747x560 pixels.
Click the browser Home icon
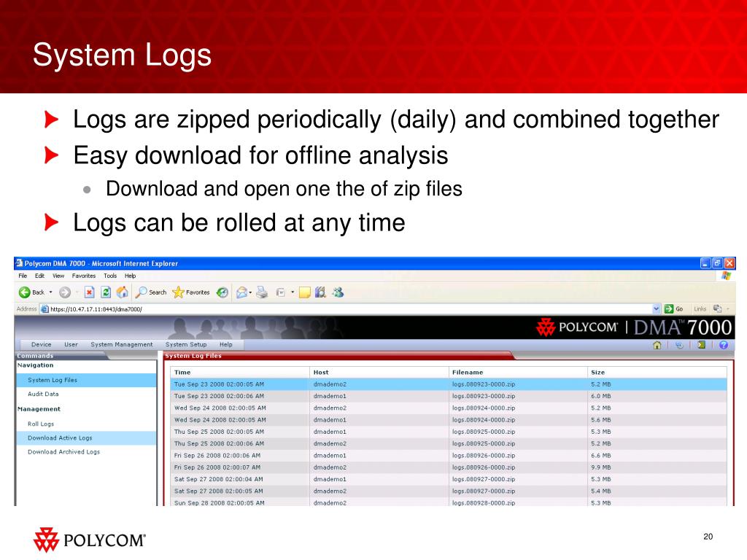click(x=123, y=292)
